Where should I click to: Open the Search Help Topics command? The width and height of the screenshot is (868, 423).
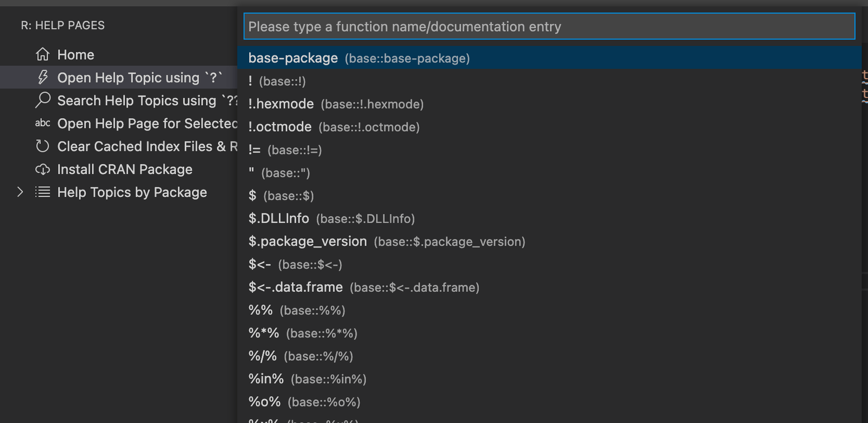tap(136, 100)
